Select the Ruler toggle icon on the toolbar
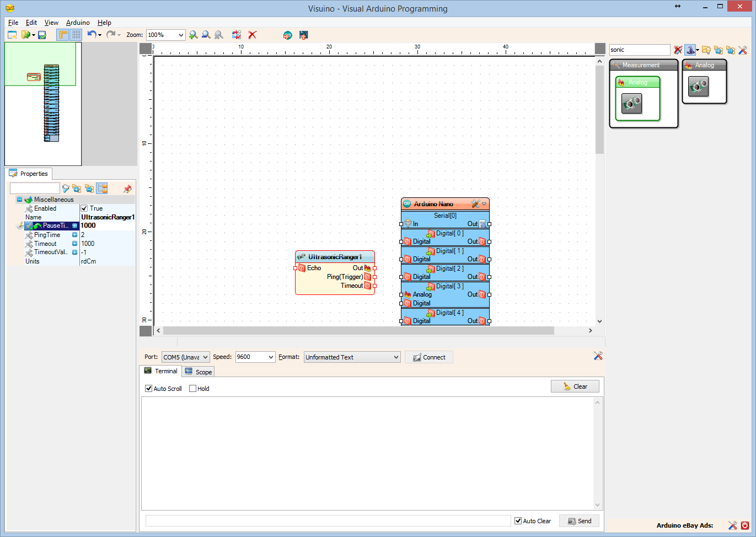Viewport: 756px width, 537px height. pos(63,35)
